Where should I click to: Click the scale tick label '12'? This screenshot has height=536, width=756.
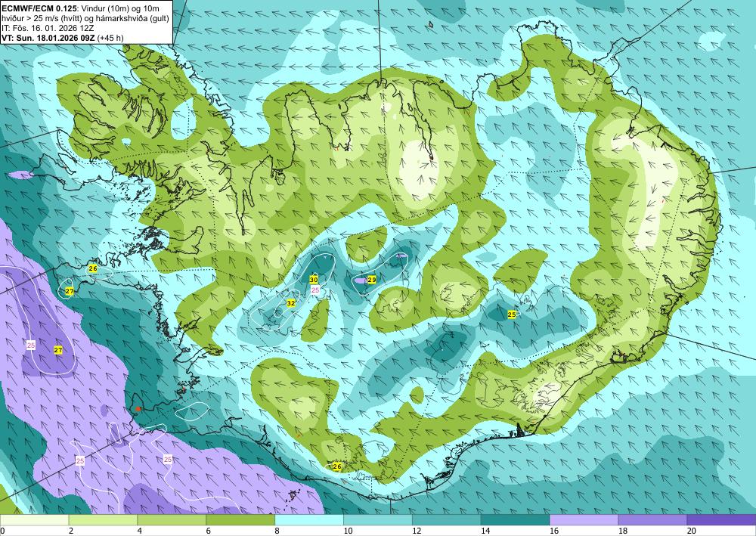[x=417, y=531]
